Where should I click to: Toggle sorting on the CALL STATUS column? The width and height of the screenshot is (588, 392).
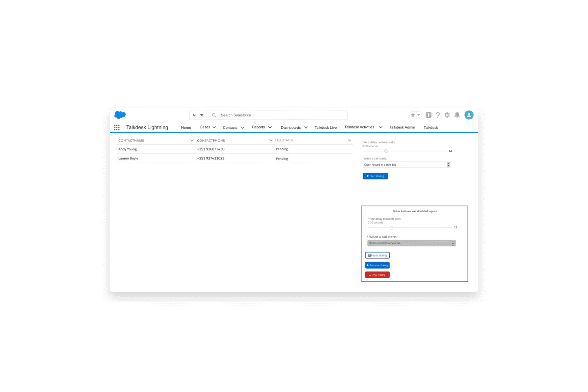[349, 140]
